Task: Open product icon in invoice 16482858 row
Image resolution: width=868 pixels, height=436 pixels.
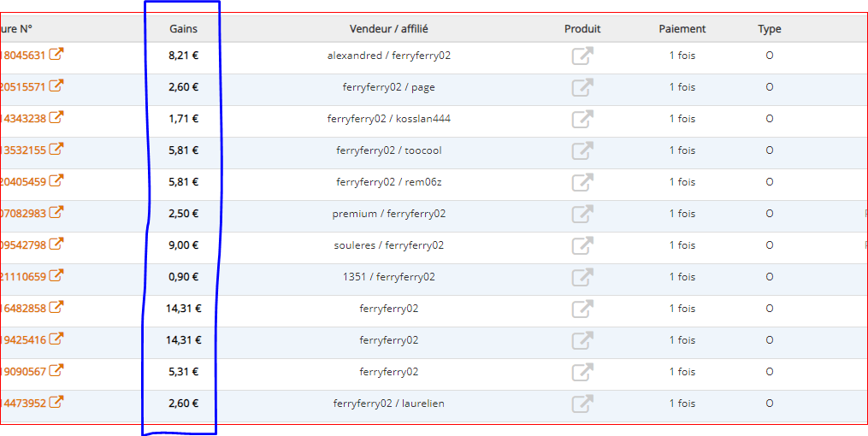Action: coord(582,308)
